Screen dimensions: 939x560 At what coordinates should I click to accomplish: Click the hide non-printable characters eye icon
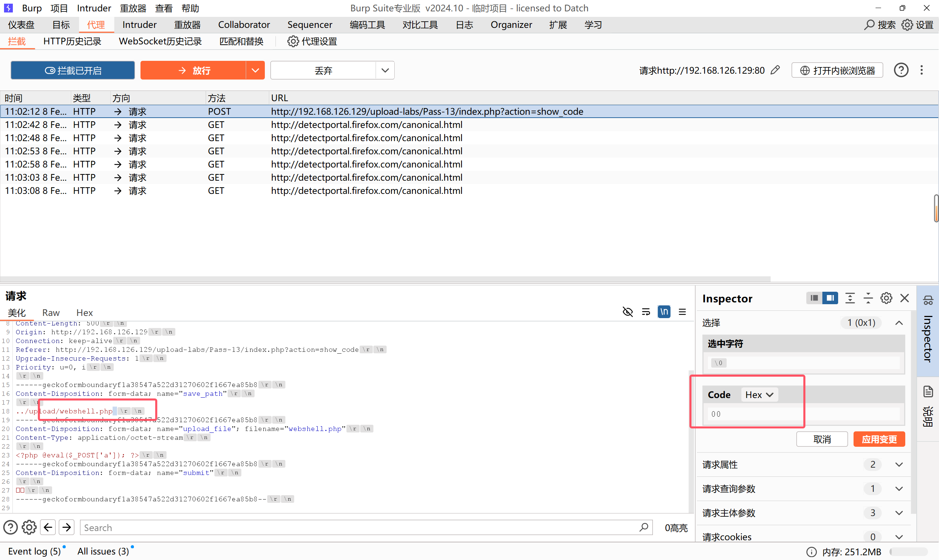coord(628,312)
